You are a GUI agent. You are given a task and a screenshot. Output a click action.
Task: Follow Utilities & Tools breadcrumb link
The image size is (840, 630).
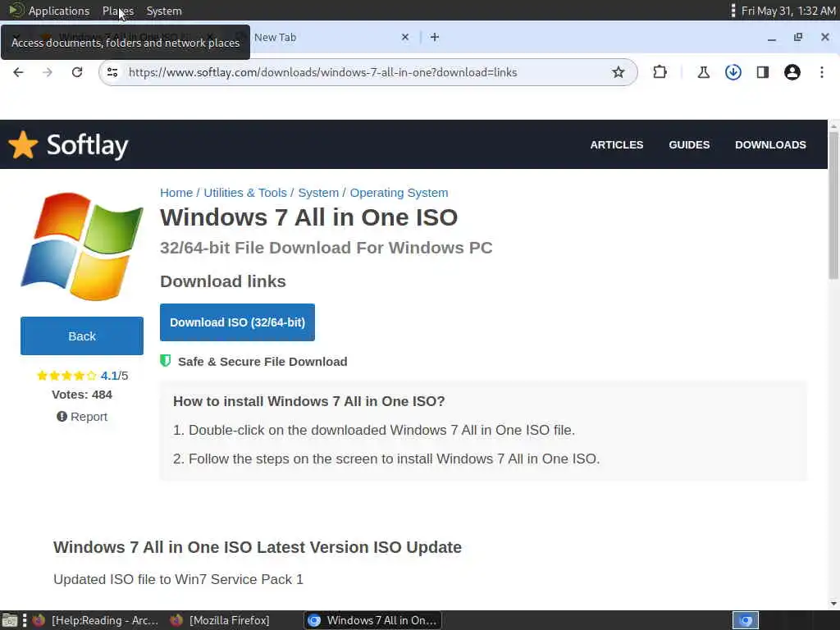click(245, 193)
